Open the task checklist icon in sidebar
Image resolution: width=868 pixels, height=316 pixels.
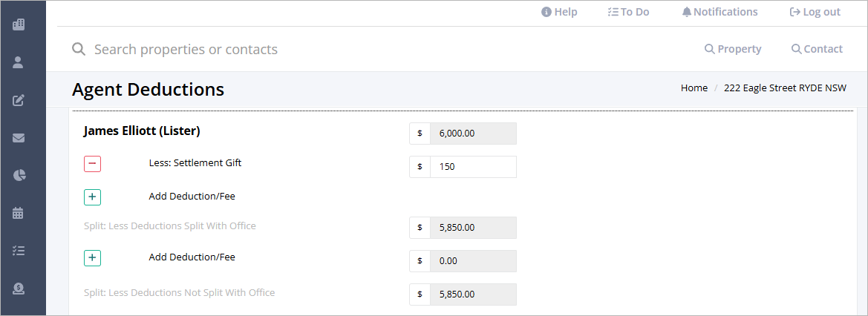pos(19,251)
